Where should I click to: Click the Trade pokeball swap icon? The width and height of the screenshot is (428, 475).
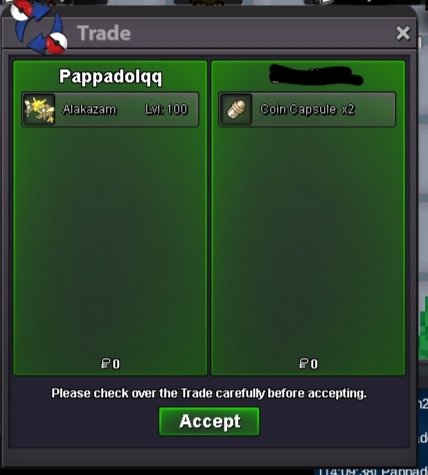(x=38, y=28)
